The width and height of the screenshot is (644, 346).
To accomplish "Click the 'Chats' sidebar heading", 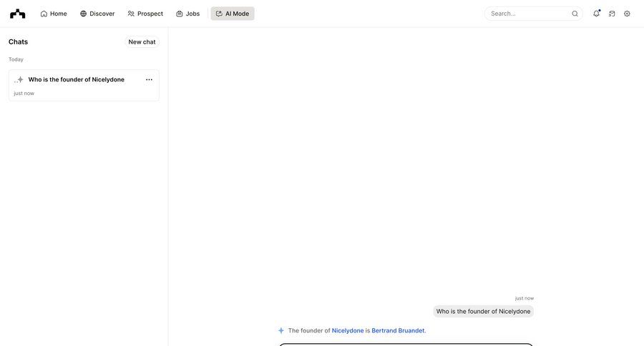I will [x=18, y=42].
